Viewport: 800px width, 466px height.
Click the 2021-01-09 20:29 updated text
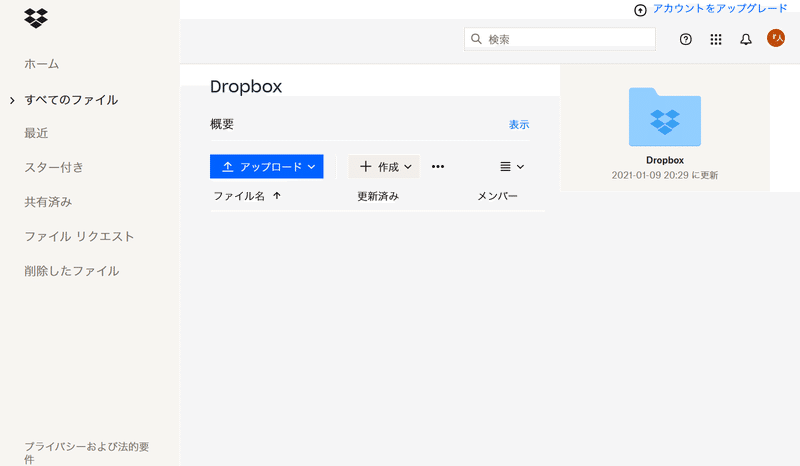(665, 175)
